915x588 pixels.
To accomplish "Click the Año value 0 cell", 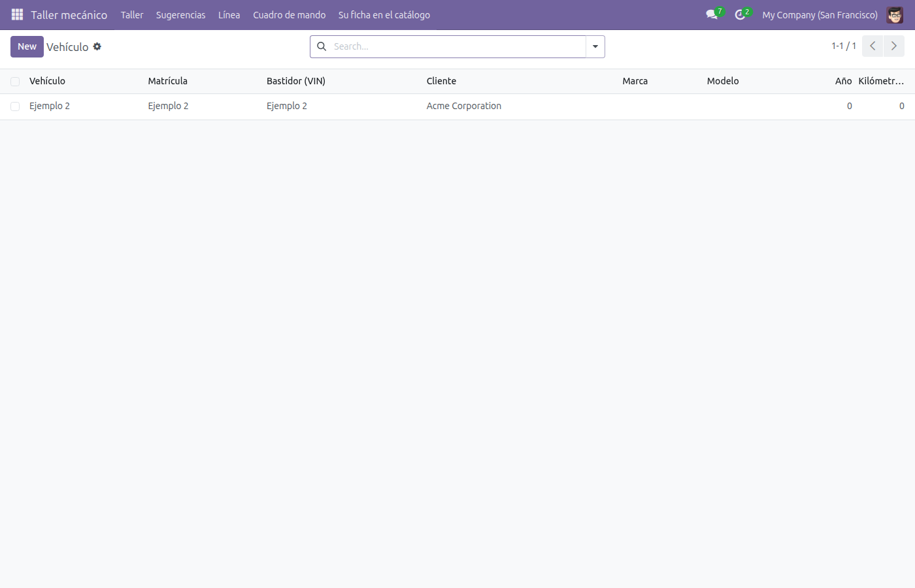I will (x=850, y=106).
